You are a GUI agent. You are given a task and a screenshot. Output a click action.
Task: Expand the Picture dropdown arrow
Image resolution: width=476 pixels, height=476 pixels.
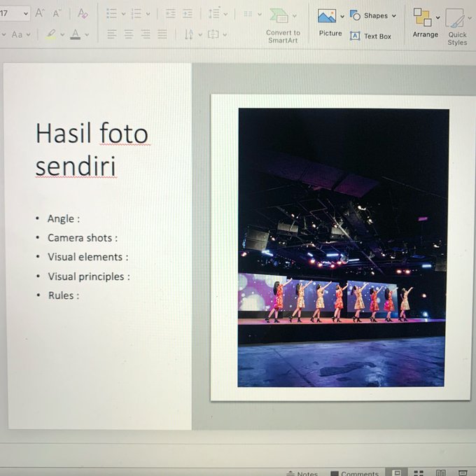point(342,16)
